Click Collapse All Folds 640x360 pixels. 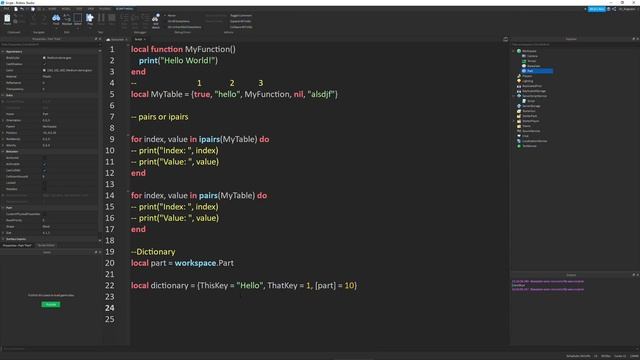[241, 27]
